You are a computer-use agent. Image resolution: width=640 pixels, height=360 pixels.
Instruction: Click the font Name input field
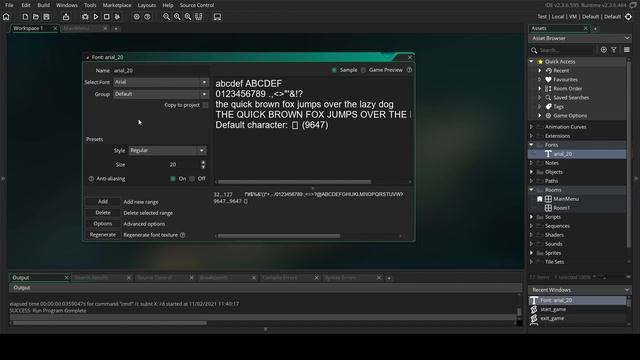[160, 71]
